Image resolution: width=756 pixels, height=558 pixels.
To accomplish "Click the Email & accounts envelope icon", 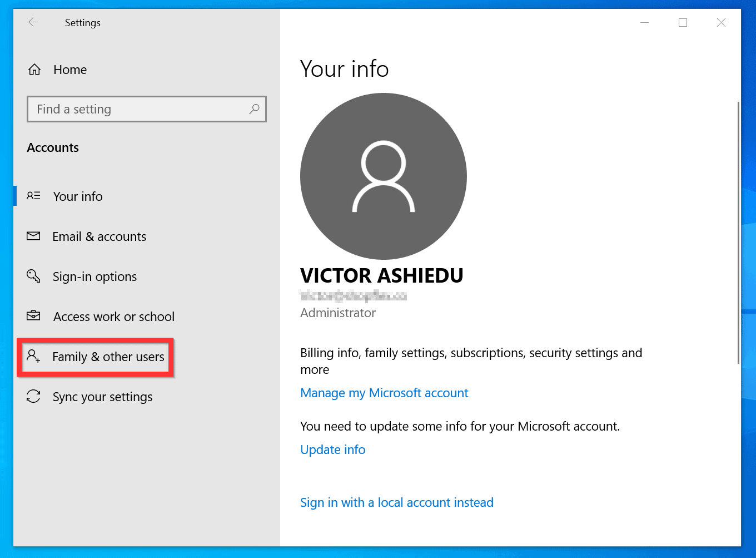I will coord(33,236).
